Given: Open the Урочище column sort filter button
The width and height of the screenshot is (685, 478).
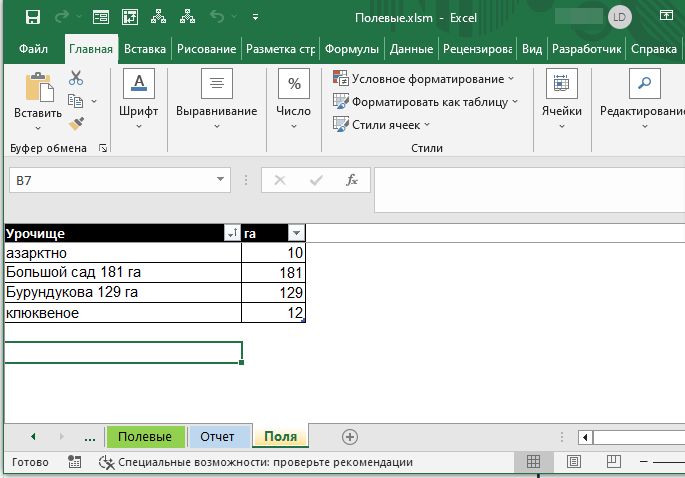Looking at the screenshot, I should pyautogui.click(x=232, y=233).
